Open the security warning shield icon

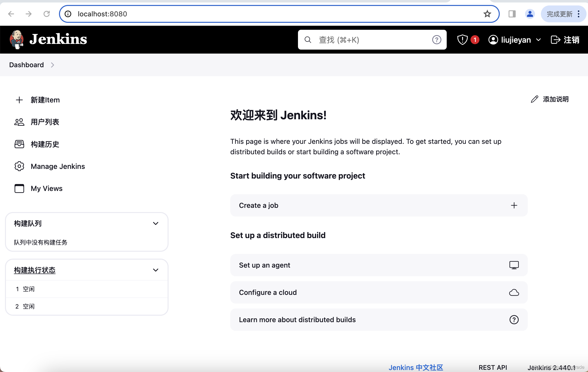coord(462,40)
